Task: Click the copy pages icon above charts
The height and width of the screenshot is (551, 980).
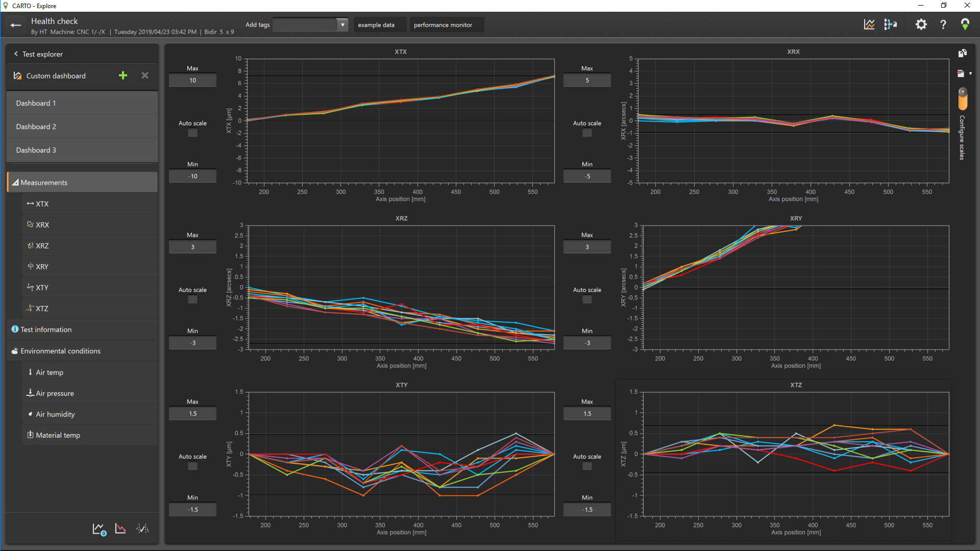Action: pyautogui.click(x=962, y=54)
